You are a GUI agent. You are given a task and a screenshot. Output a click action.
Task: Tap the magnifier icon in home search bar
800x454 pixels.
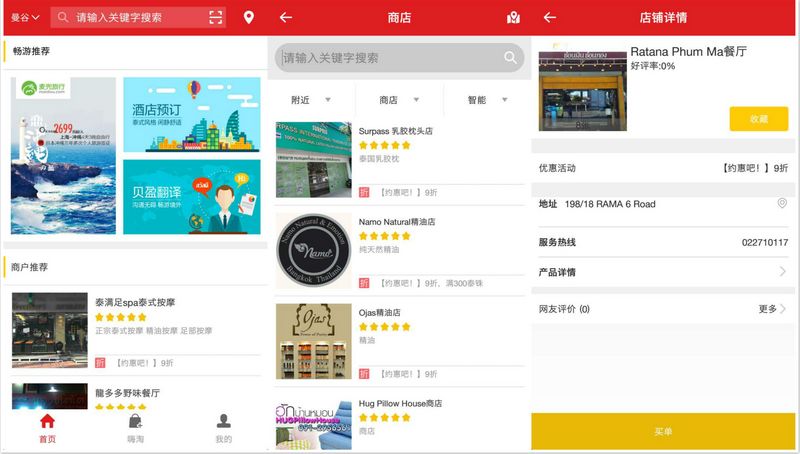(x=63, y=17)
